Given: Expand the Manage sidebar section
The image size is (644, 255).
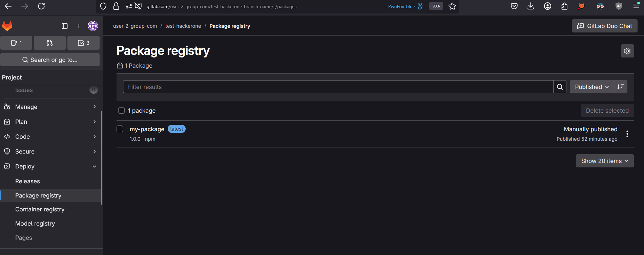Looking at the screenshot, I should click(51, 107).
